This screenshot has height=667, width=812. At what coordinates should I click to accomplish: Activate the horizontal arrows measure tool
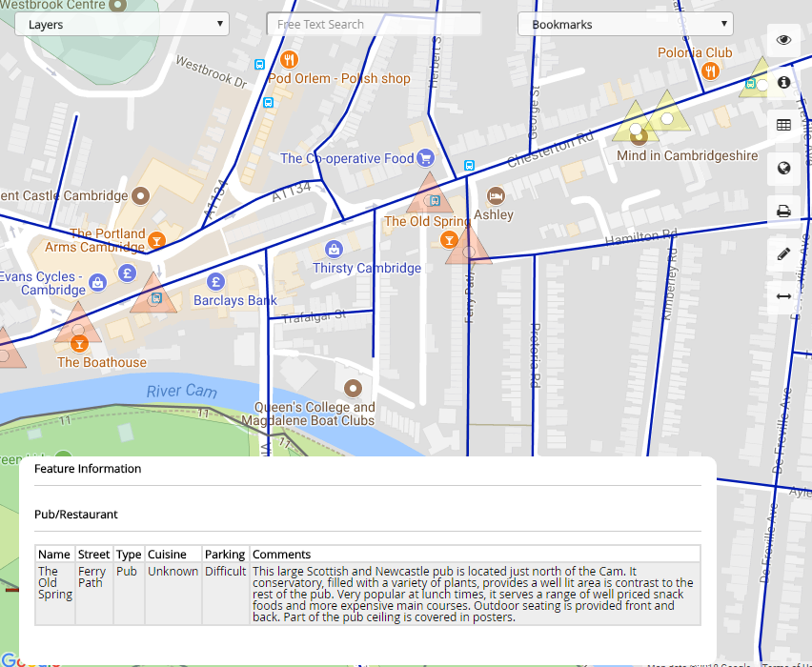coord(783,296)
